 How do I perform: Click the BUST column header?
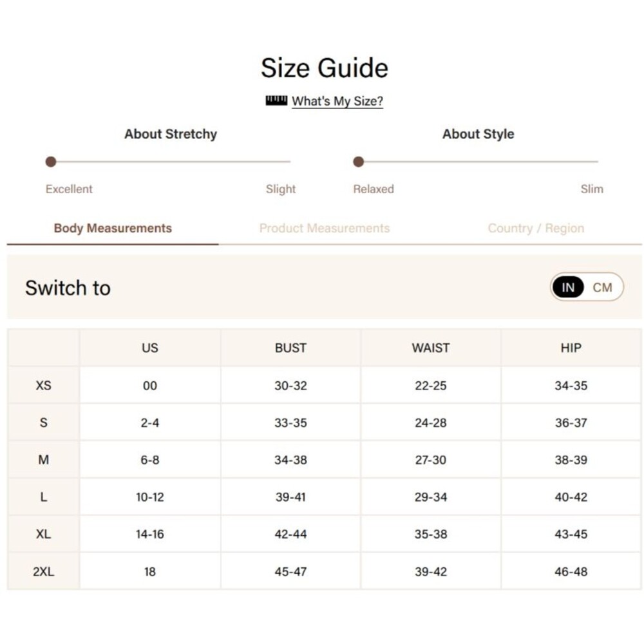290,348
